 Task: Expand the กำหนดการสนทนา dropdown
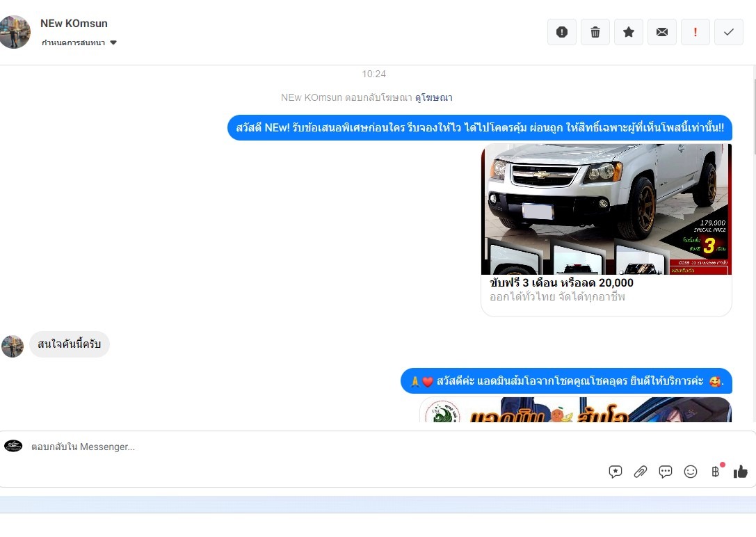(x=79, y=42)
